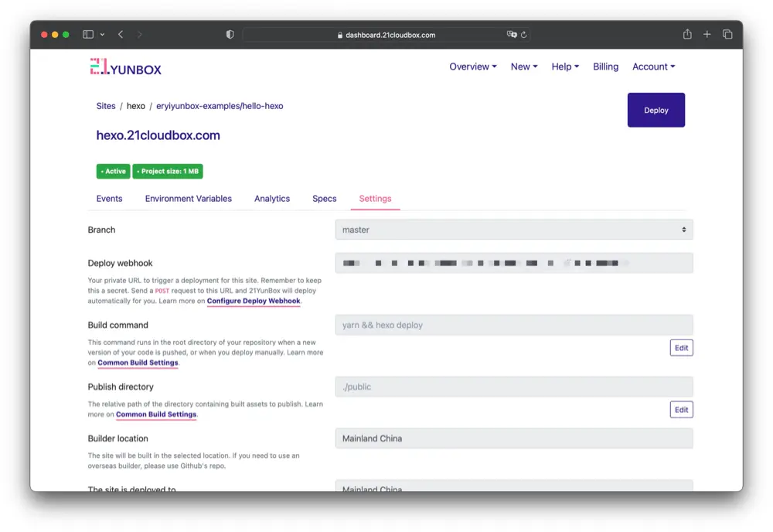The height and width of the screenshot is (532, 773).
Task: Go back with the browser back arrow
Action: coord(121,35)
